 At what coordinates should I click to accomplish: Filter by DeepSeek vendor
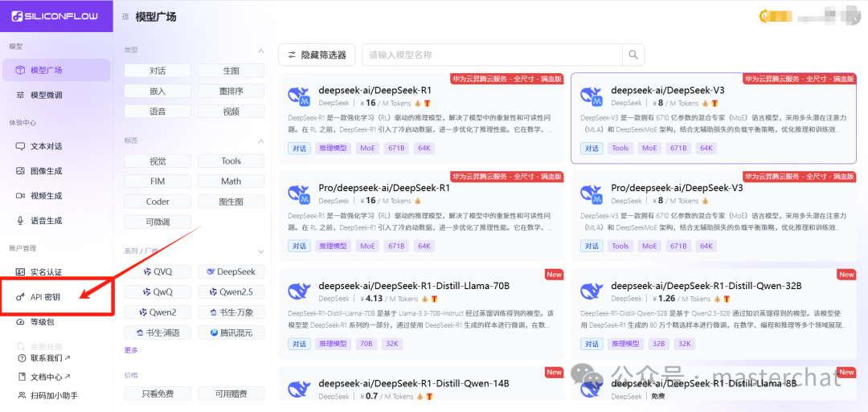[231, 271]
